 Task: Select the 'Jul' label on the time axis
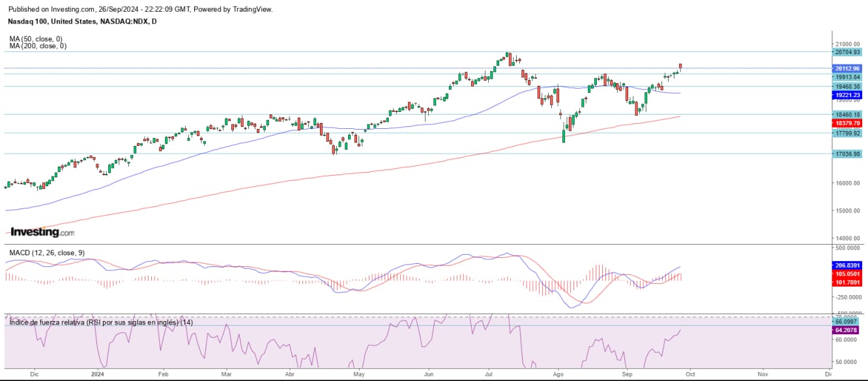[489, 374]
